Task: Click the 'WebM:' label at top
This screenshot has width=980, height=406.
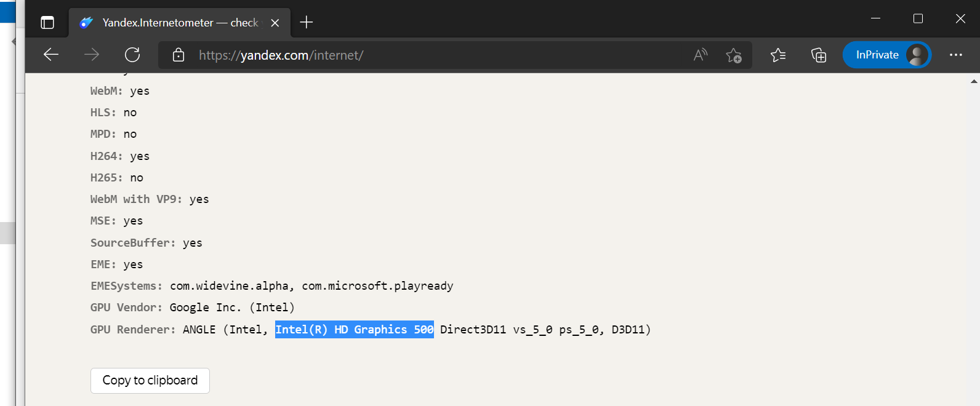Action: point(106,91)
